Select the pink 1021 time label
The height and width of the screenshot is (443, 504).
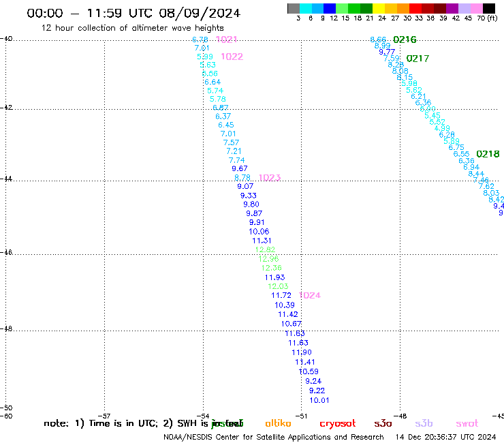pos(227,40)
